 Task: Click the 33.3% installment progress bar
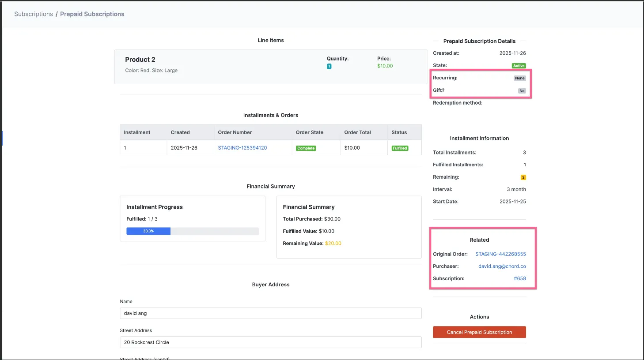(x=148, y=231)
